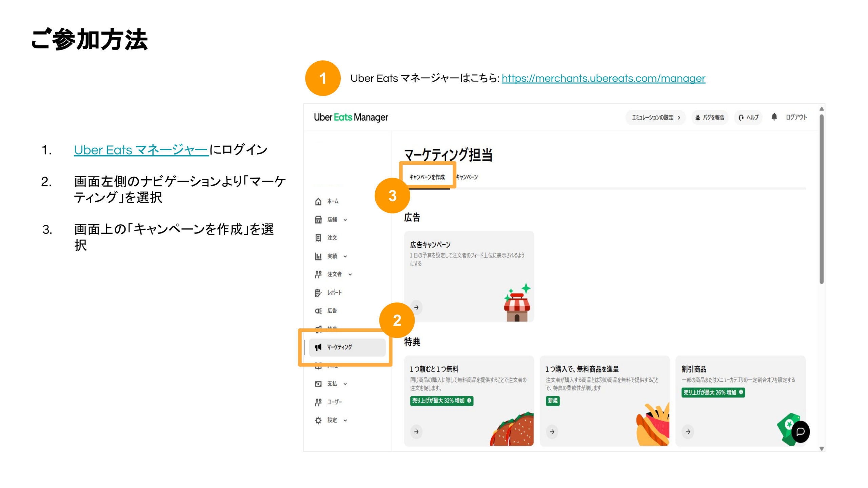Image resolution: width=868 pixels, height=488 pixels.
Task: Click the Users (ユーザー) sidebar icon
Action: pos(318,402)
